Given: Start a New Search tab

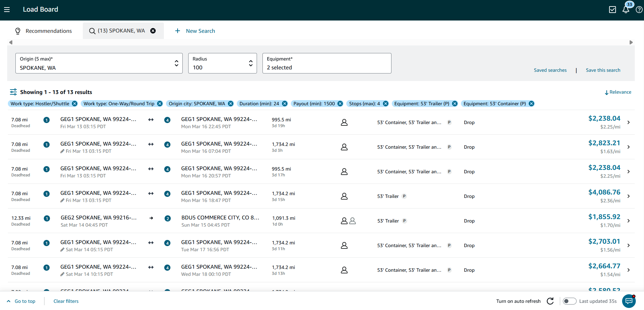Looking at the screenshot, I should click(195, 31).
